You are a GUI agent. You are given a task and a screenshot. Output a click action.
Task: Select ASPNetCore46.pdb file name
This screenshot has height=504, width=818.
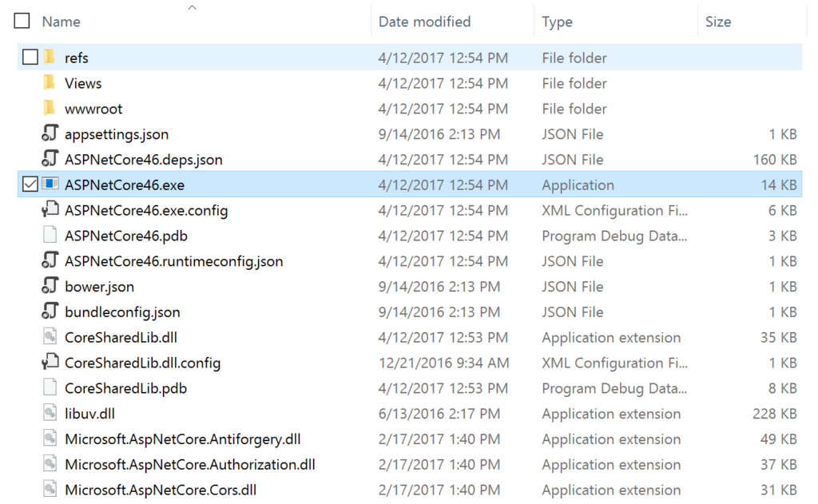pyautogui.click(x=125, y=236)
